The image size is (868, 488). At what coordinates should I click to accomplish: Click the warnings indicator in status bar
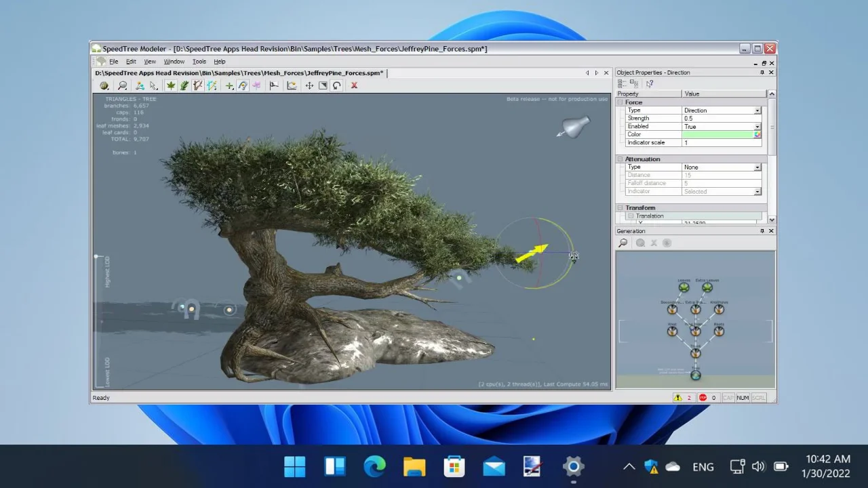[683, 398]
